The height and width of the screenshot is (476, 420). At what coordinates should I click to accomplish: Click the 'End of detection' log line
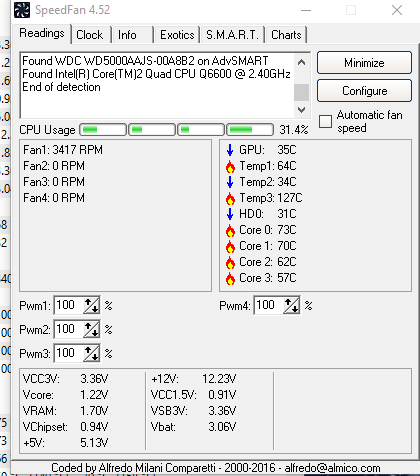click(x=61, y=87)
